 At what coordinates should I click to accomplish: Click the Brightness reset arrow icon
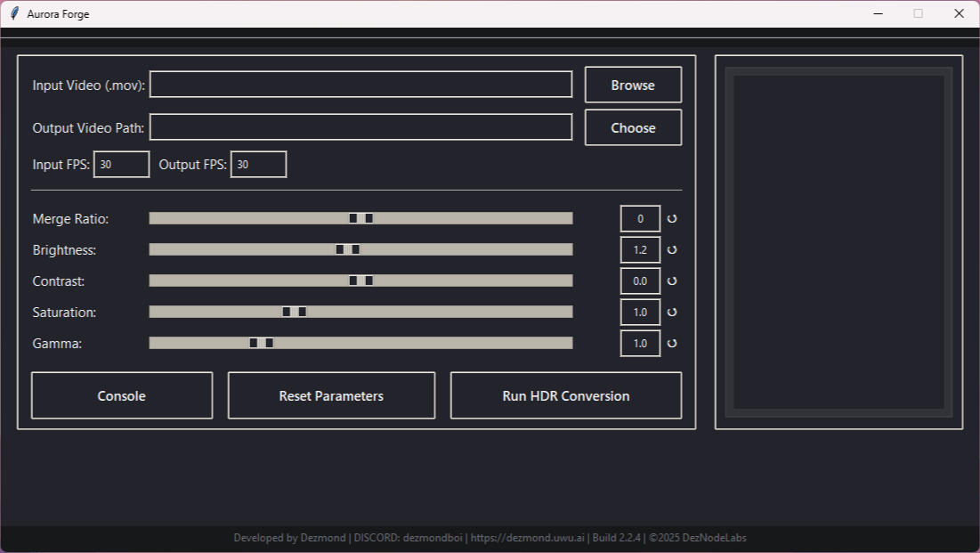(x=672, y=250)
